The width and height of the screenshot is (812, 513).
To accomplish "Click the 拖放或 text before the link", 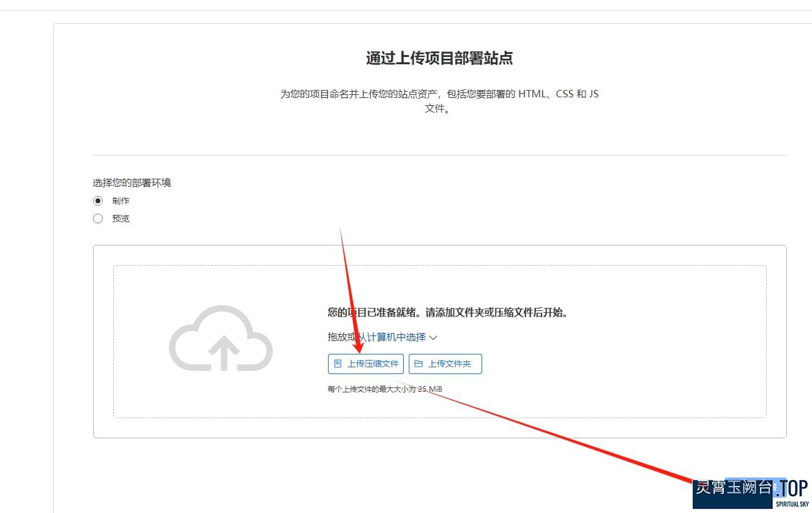I will coord(341,337).
